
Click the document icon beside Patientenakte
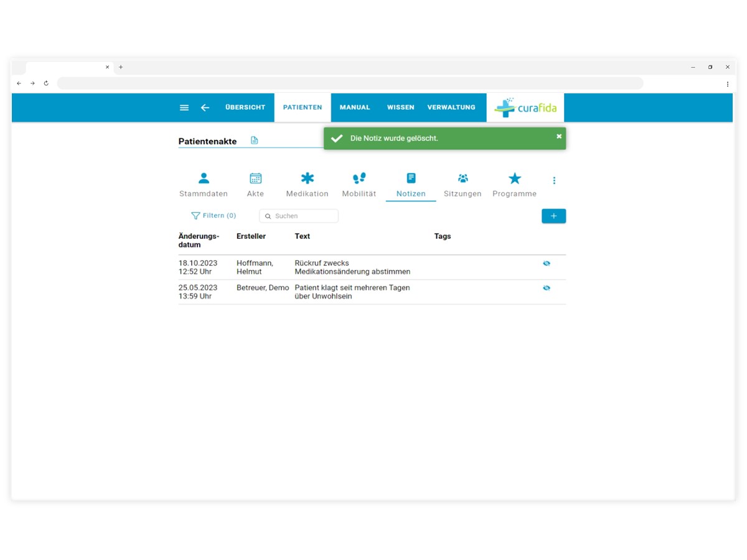click(x=254, y=141)
